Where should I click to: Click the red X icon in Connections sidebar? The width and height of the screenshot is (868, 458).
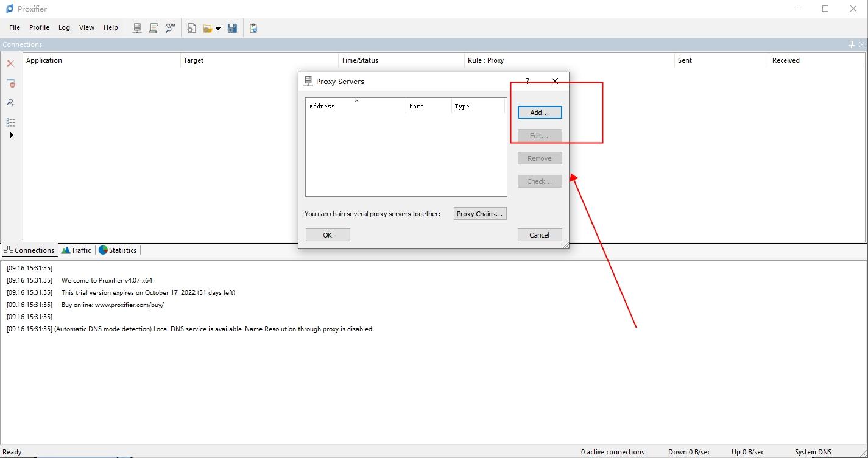pos(10,63)
